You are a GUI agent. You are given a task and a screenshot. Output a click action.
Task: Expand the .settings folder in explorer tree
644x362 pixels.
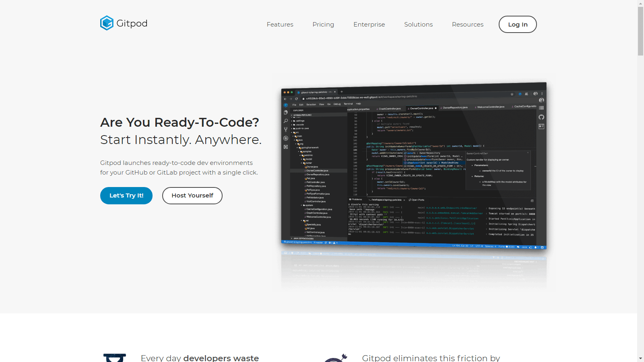(x=300, y=121)
